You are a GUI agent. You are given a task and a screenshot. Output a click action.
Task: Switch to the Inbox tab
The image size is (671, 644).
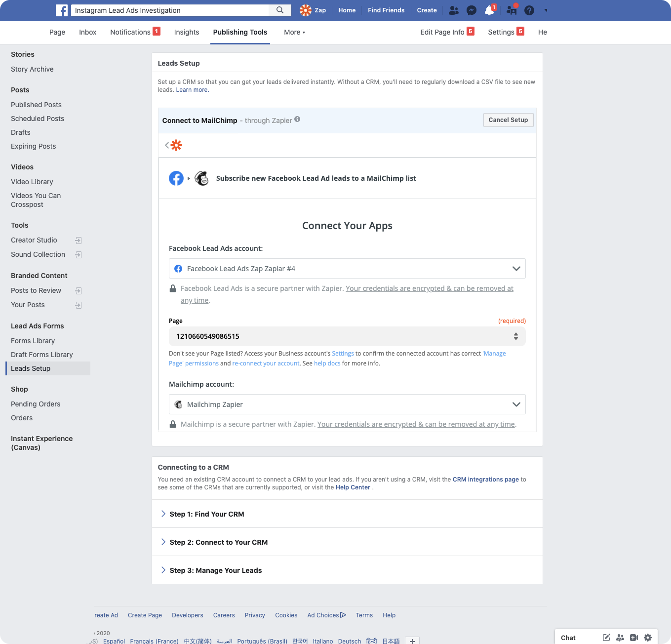pyautogui.click(x=88, y=32)
